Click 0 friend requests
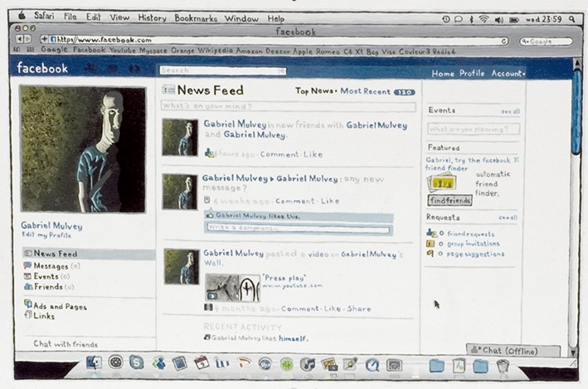The image size is (588, 389). 466,234
